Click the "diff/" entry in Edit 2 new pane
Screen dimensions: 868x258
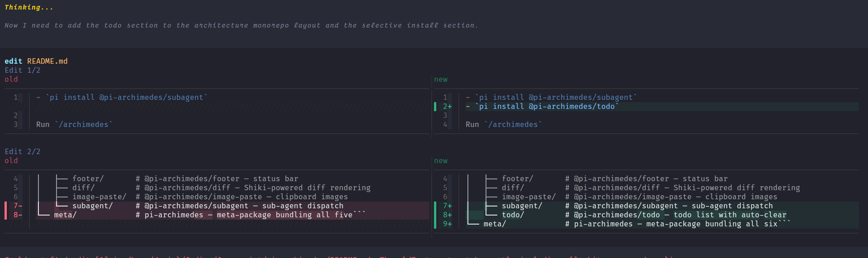(513, 188)
